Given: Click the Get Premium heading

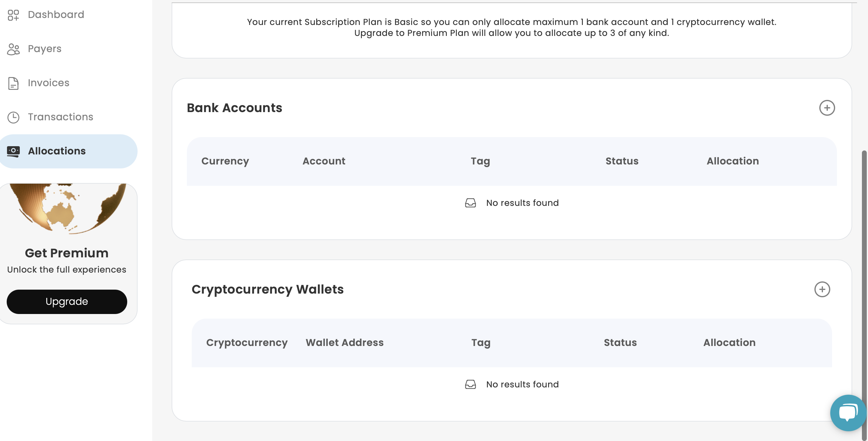Looking at the screenshot, I should 67,253.
